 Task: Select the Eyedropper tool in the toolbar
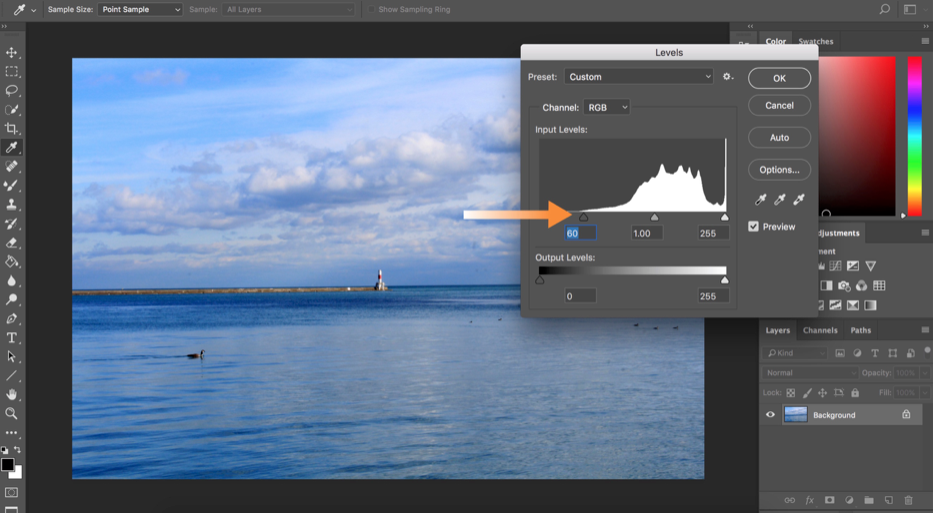click(x=11, y=148)
